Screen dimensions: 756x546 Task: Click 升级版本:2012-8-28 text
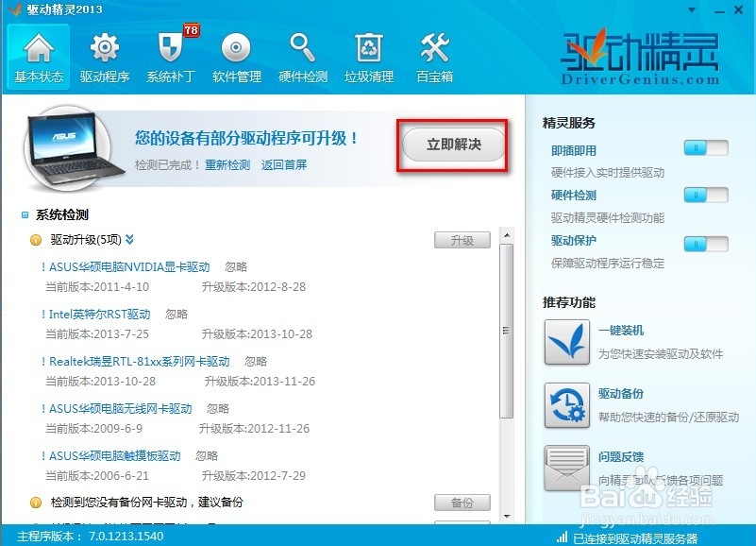click(254, 287)
